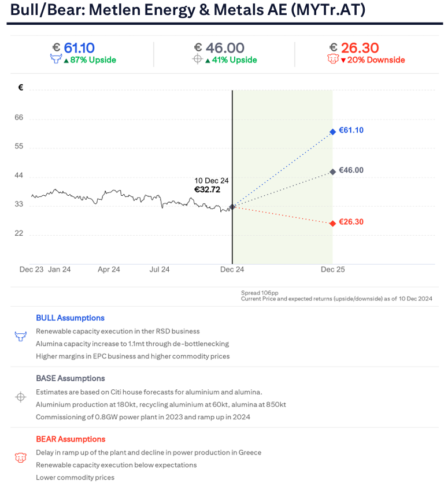Click the red diamond marker at €26.30

click(x=332, y=223)
